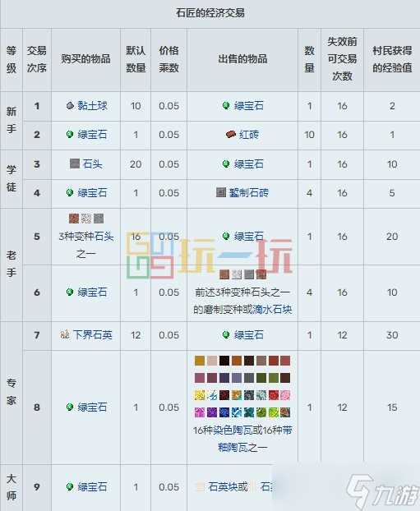Click the clay ball icon beside 黏土球
The height and width of the screenshot is (511, 420).
(70, 106)
